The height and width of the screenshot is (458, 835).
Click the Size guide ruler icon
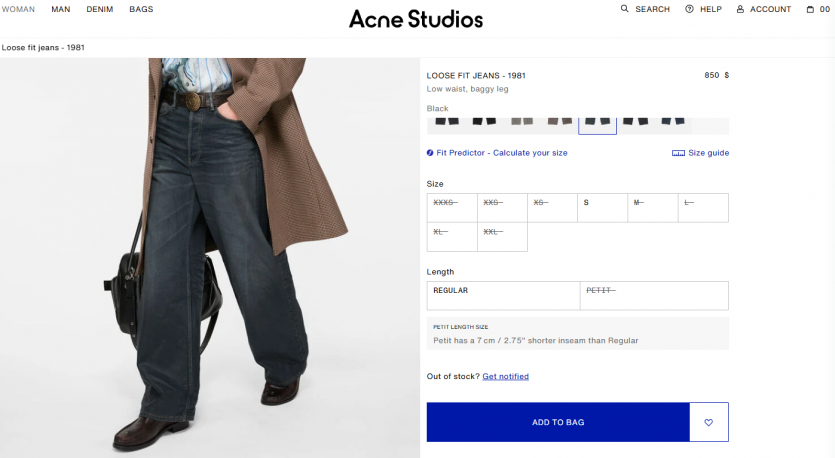678,153
